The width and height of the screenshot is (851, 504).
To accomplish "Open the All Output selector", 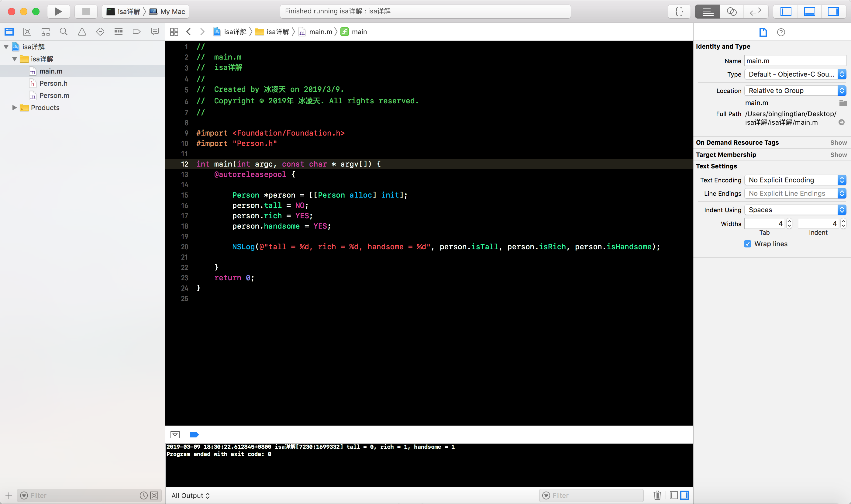I will [x=191, y=495].
